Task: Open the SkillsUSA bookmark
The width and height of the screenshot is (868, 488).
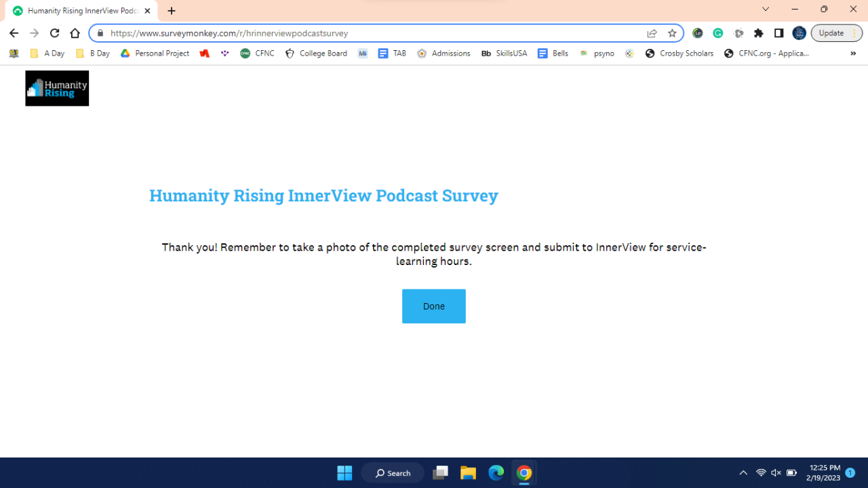Action: coord(504,54)
